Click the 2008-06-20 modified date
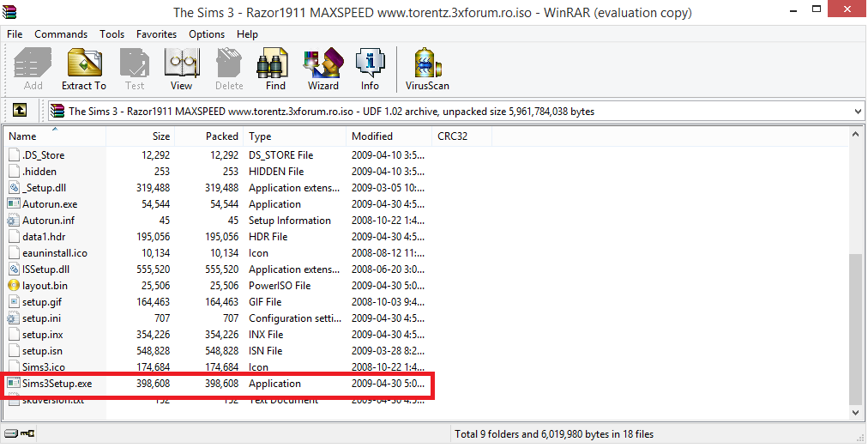Viewport: 868px width, 448px height. [388, 269]
